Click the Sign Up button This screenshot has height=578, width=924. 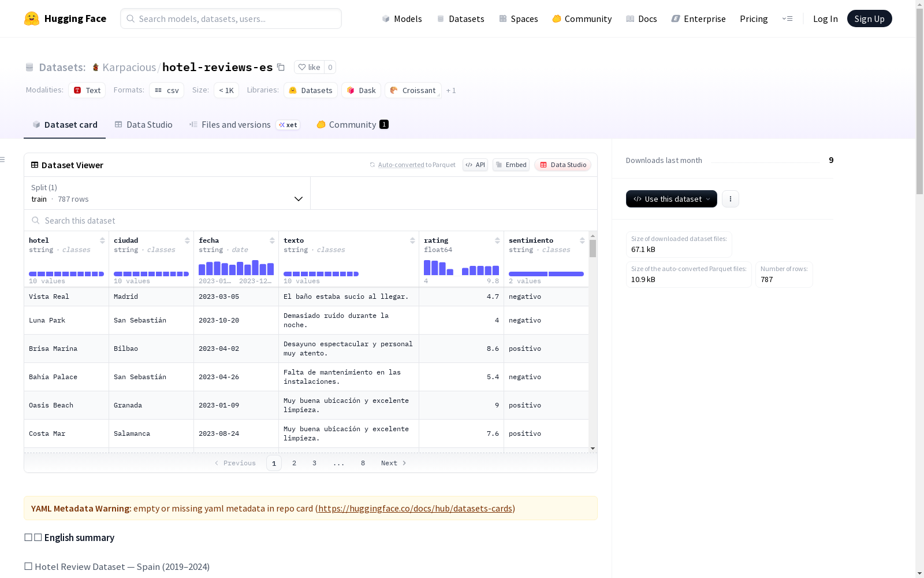click(869, 18)
